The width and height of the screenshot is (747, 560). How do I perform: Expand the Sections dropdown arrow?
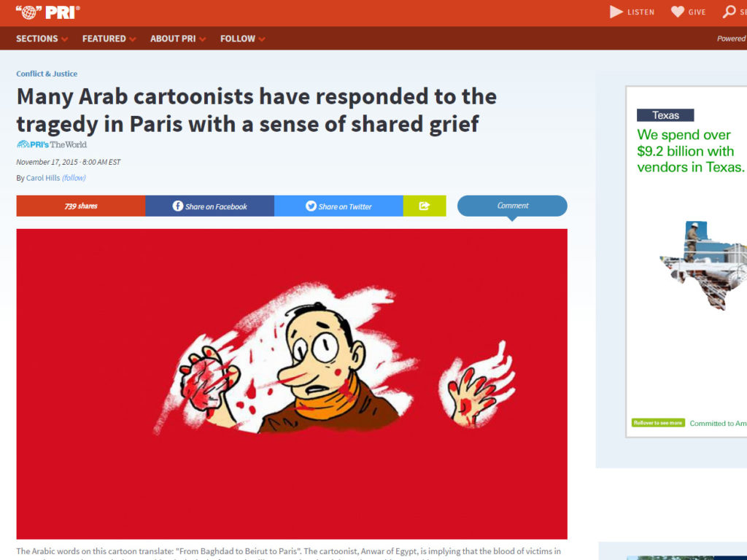64,39
